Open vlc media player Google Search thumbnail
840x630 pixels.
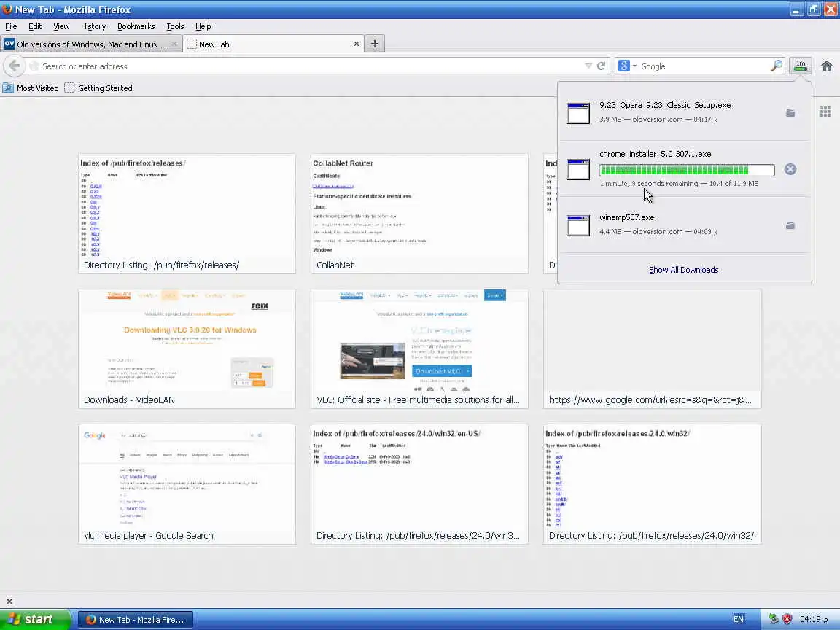(187, 484)
